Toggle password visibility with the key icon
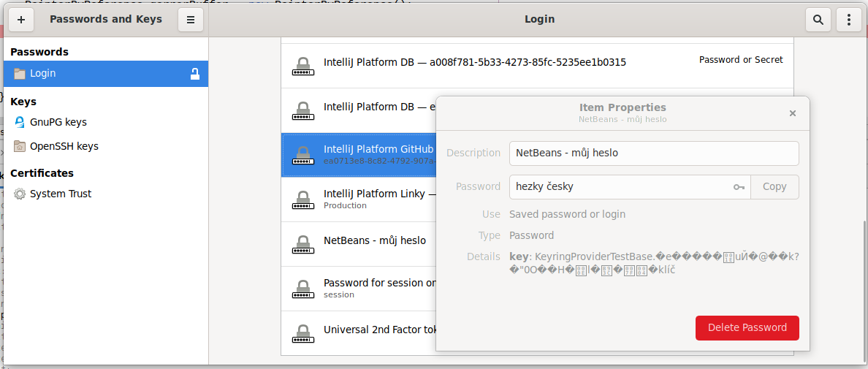The image size is (868, 369). click(739, 187)
